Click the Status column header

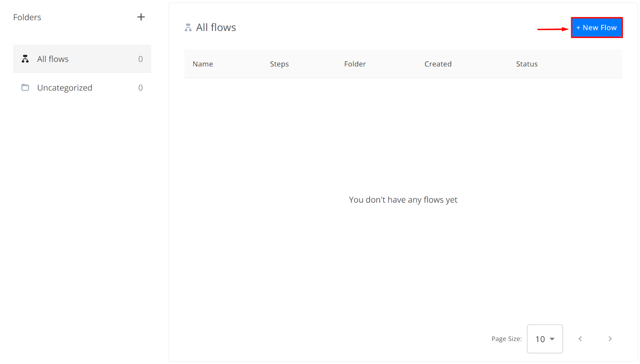tap(527, 64)
